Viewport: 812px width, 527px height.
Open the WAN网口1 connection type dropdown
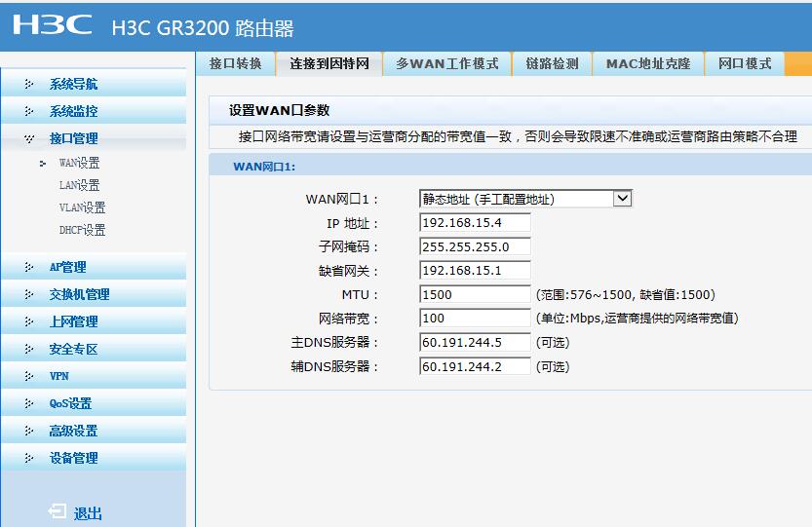tap(525, 199)
